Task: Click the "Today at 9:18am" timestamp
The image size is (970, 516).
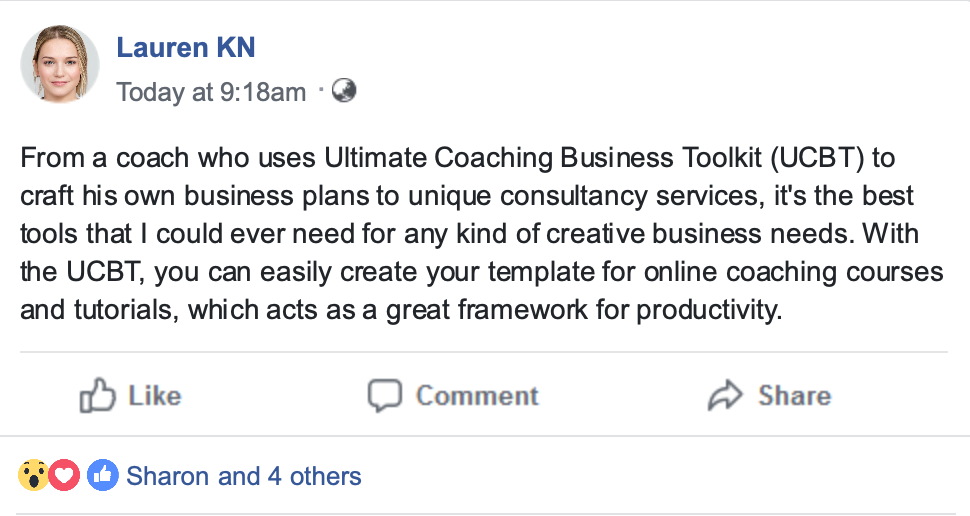Action: (211, 92)
